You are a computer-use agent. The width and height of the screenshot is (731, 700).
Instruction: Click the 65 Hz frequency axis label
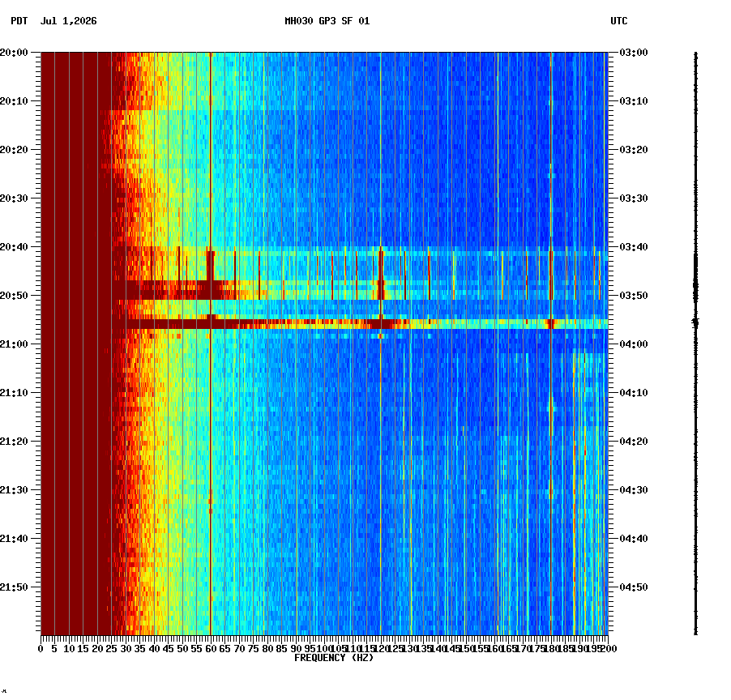225,649
